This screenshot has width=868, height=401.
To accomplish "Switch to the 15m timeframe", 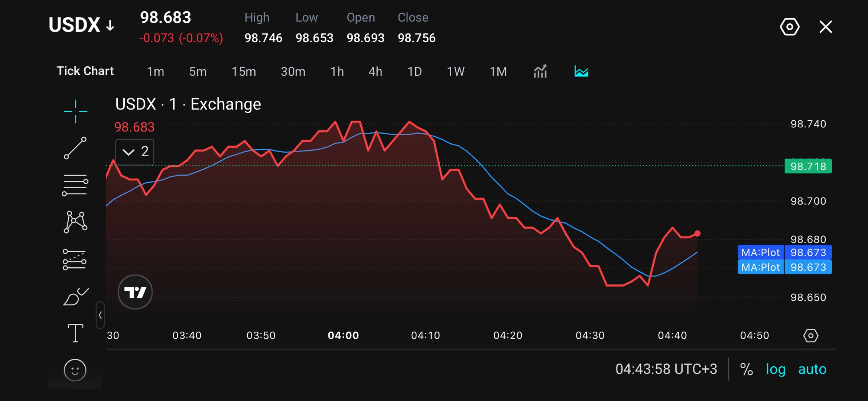I will (244, 71).
